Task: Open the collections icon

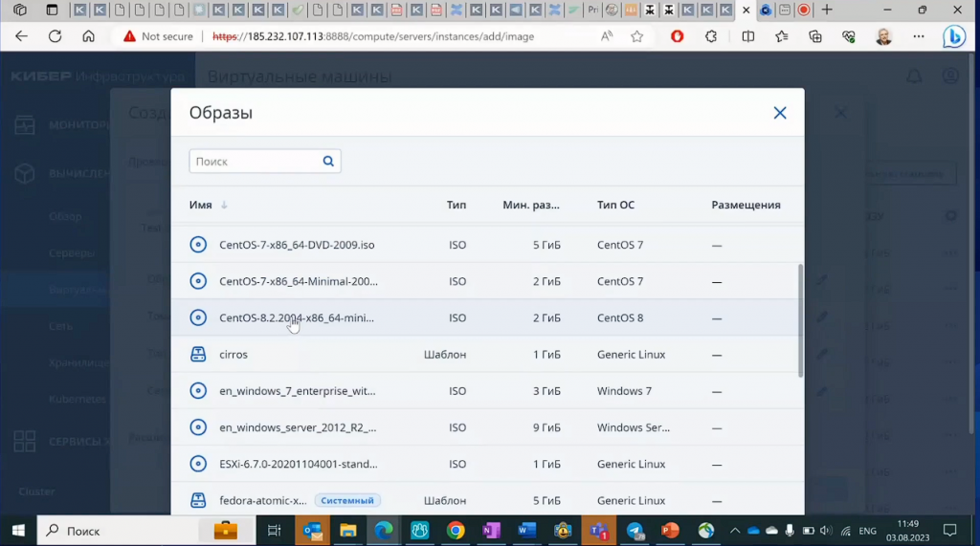Action: click(815, 36)
